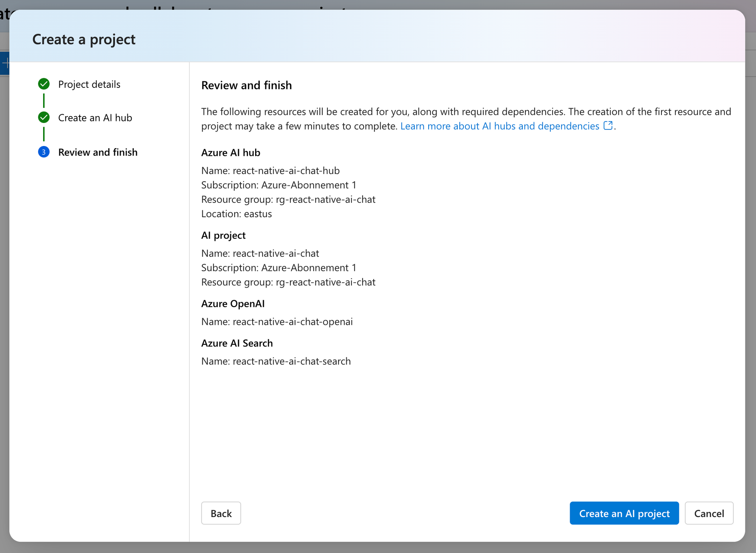This screenshot has height=553, width=756.
Task: Click hub name react-native-ai-chat-hub text
Action: (286, 171)
